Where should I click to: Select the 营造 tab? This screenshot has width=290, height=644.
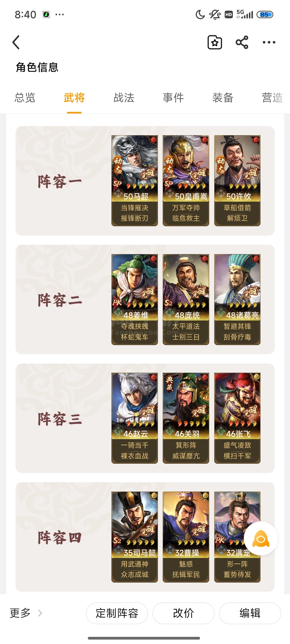272,98
